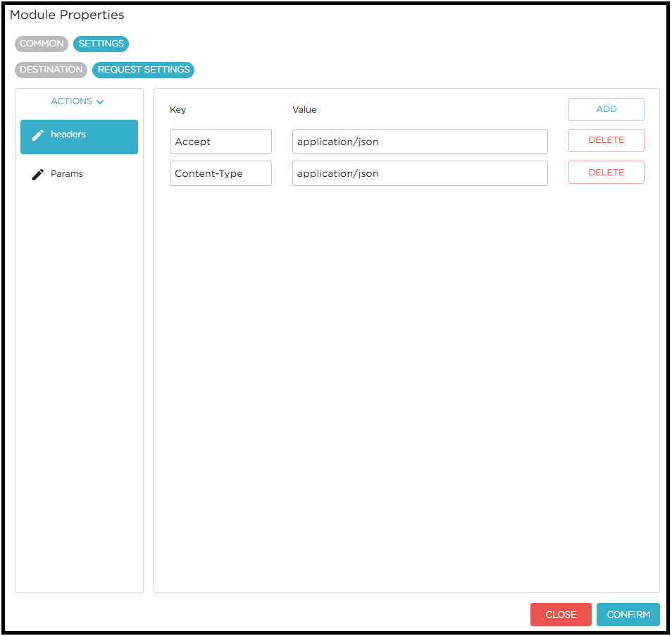Switch to the COMMON tab
Image resolution: width=672 pixels, height=636 pixels.
click(x=41, y=44)
